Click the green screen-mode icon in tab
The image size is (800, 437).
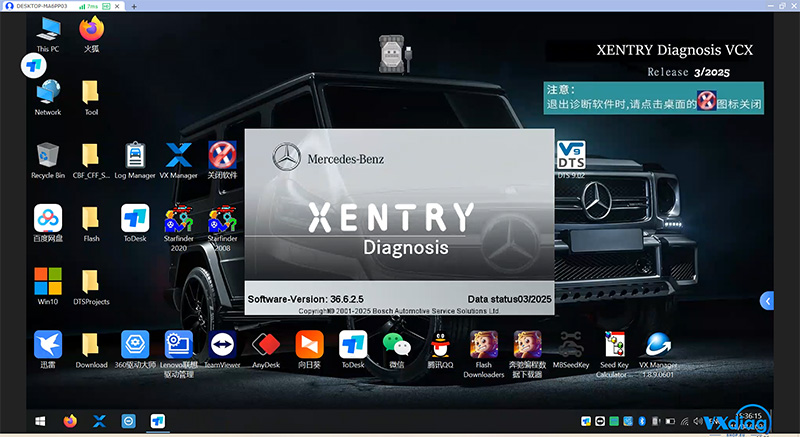[106, 6]
